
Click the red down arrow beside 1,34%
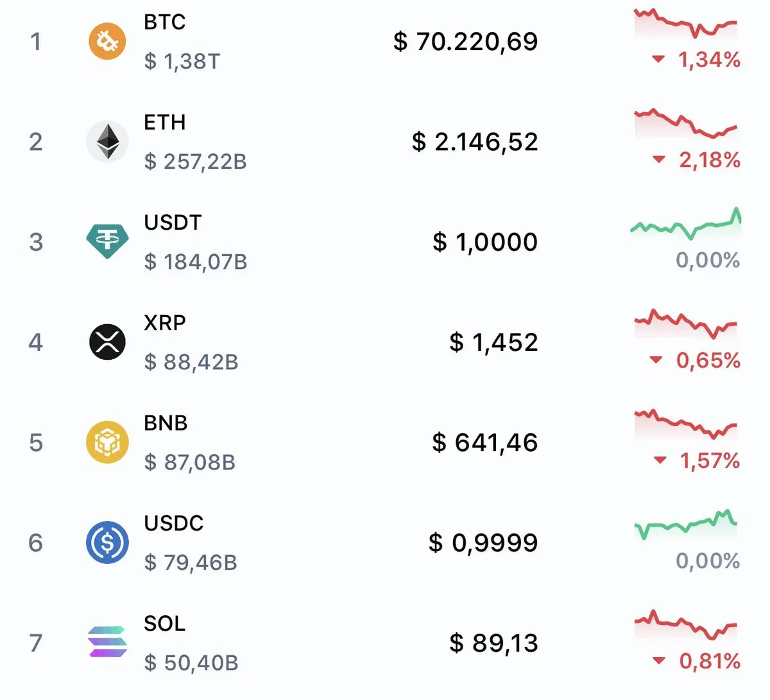click(x=658, y=60)
